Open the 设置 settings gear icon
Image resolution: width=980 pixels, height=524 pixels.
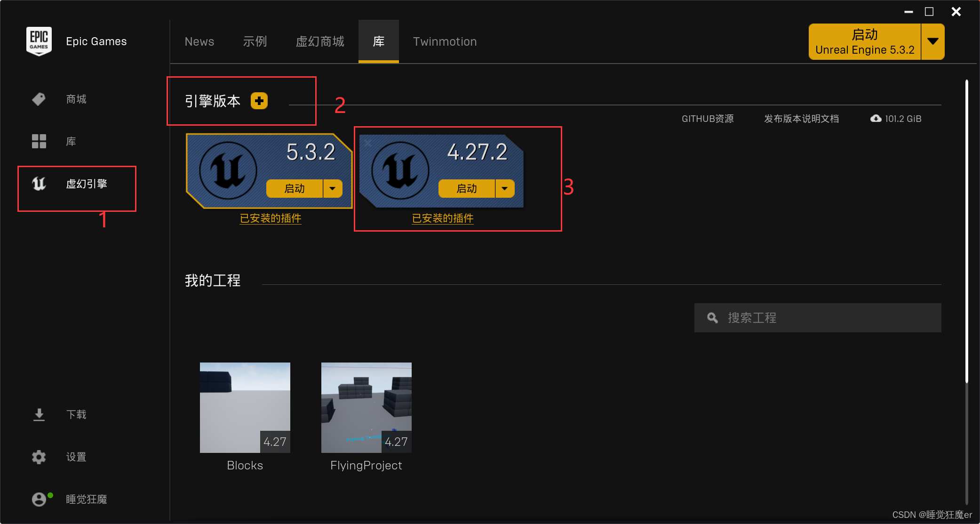click(39, 457)
